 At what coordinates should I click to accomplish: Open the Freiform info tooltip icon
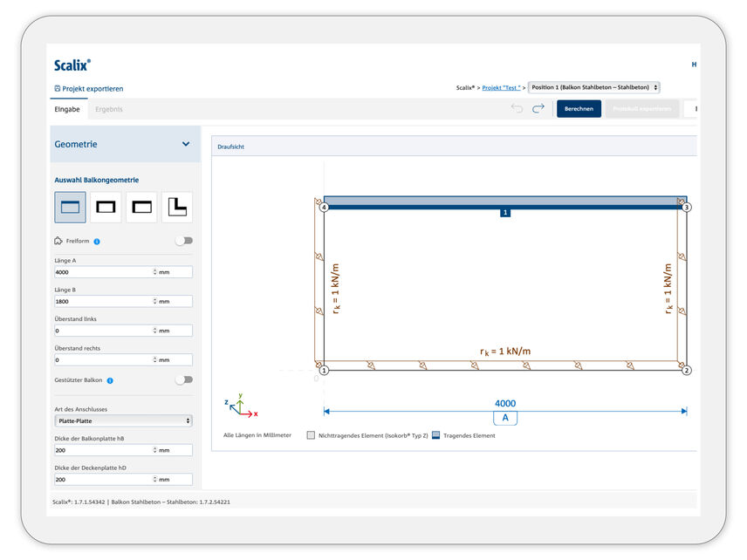tap(97, 242)
